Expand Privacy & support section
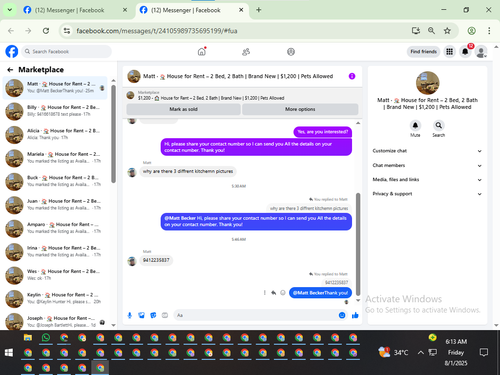This screenshot has height=375, width=500. [x=427, y=194]
